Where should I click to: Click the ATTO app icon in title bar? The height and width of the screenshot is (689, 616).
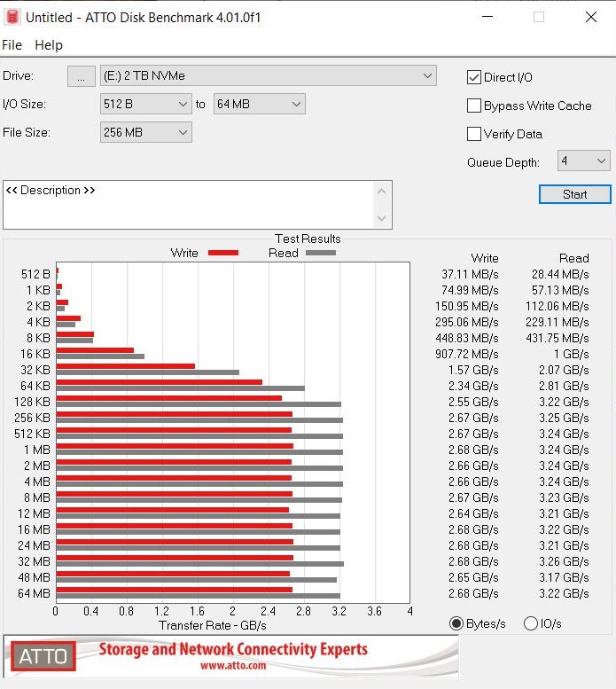pyautogui.click(x=12, y=17)
